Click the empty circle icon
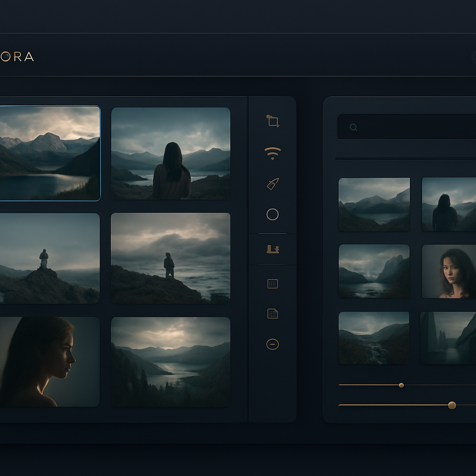476x476 pixels. 272,214
